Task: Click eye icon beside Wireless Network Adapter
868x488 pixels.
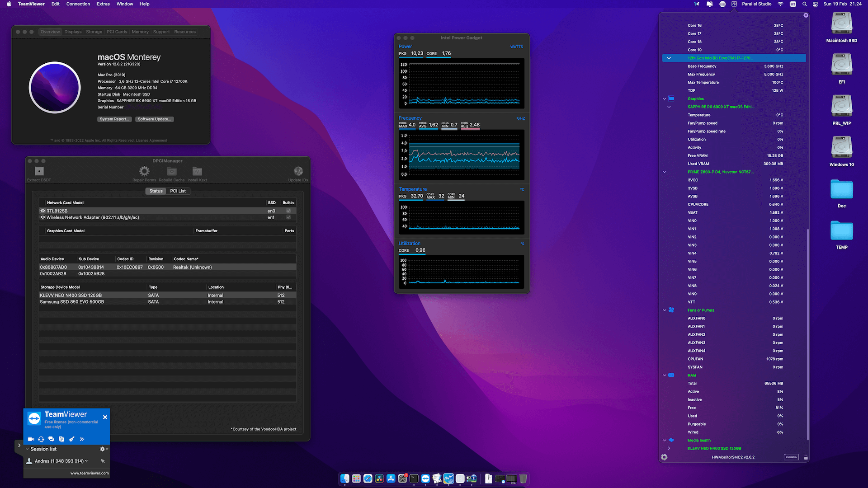Action: pos(43,218)
